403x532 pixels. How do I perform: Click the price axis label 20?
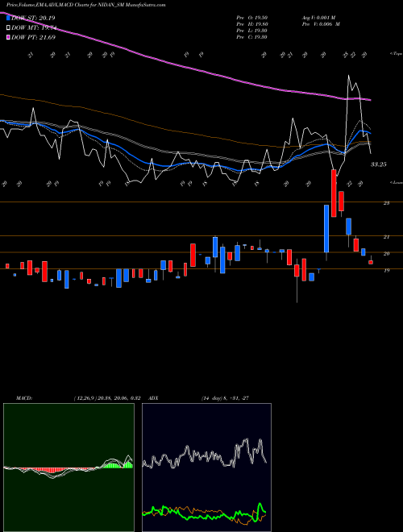386,253
